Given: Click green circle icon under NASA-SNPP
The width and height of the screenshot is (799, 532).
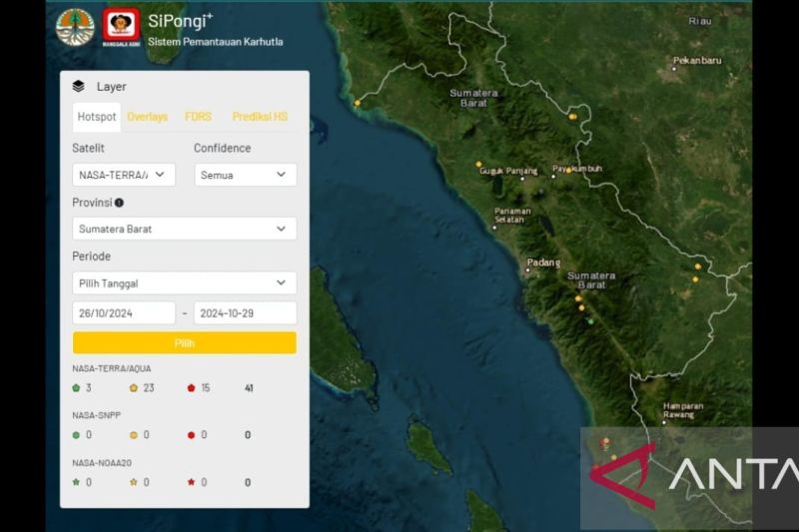Looking at the screenshot, I should click(x=76, y=435).
